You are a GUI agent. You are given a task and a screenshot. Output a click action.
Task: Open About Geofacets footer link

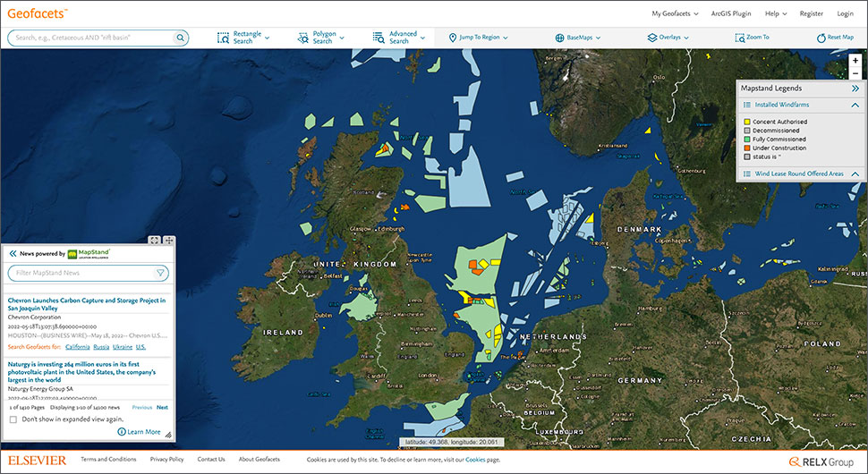click(260, 459)
